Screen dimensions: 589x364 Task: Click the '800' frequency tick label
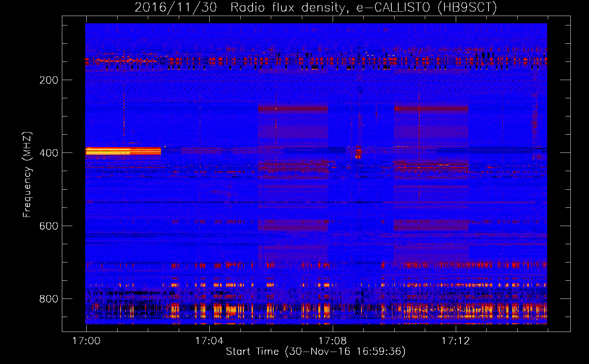(49, 299)
